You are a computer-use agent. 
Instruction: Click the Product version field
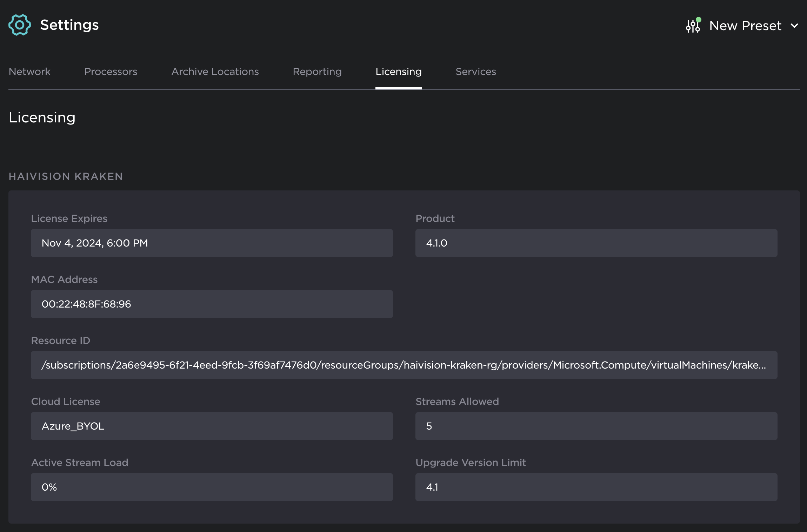pyautogui.click(x=596, y=243)
